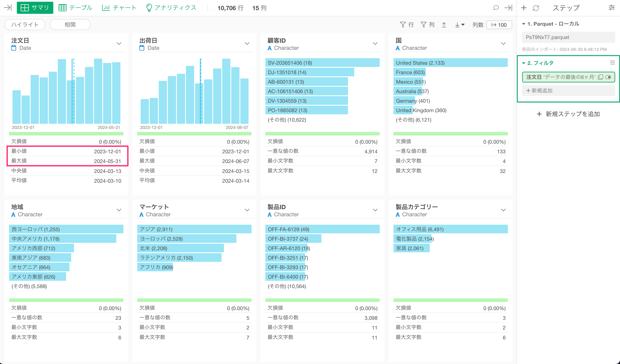Image resolution: width=620 pixels, height=364 pixels.
Task: Click the 地域 character type icon
Action: click(x=14, y=215)
